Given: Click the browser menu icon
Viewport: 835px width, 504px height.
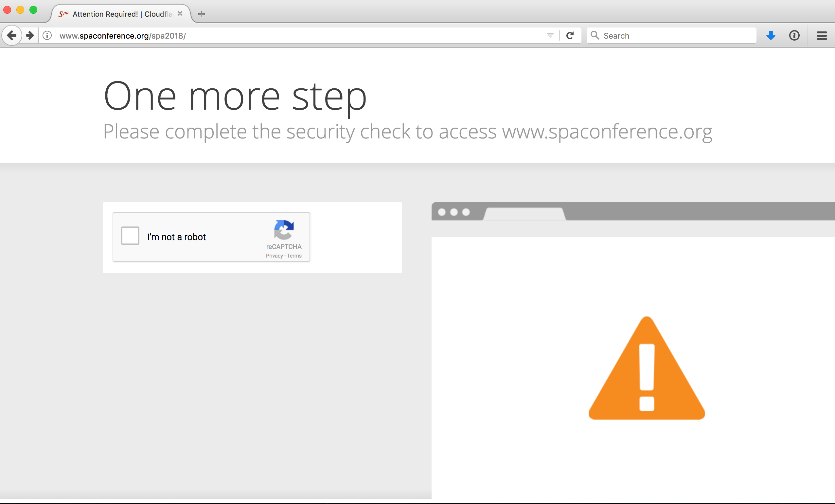Looking at the screenshot, I should [822, 36].
